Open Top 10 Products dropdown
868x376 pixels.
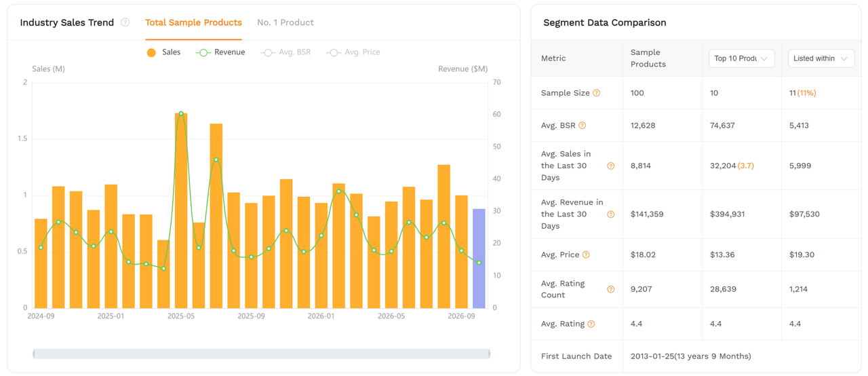(741, 58)
